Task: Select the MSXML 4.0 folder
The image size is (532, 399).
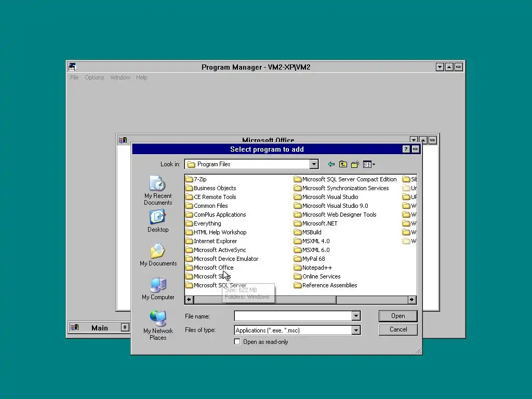Action: pos(312,241)
